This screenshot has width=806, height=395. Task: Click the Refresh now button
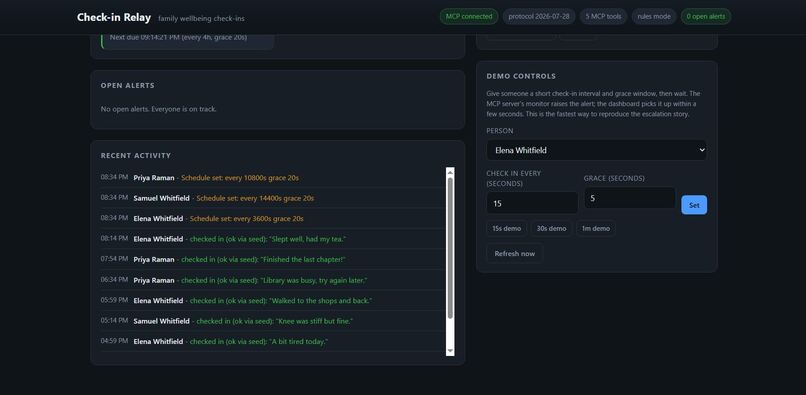pos(515,254)
